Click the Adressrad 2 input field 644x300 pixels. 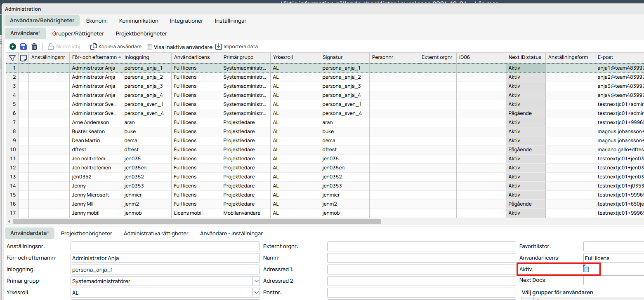(x=422, y=281)
